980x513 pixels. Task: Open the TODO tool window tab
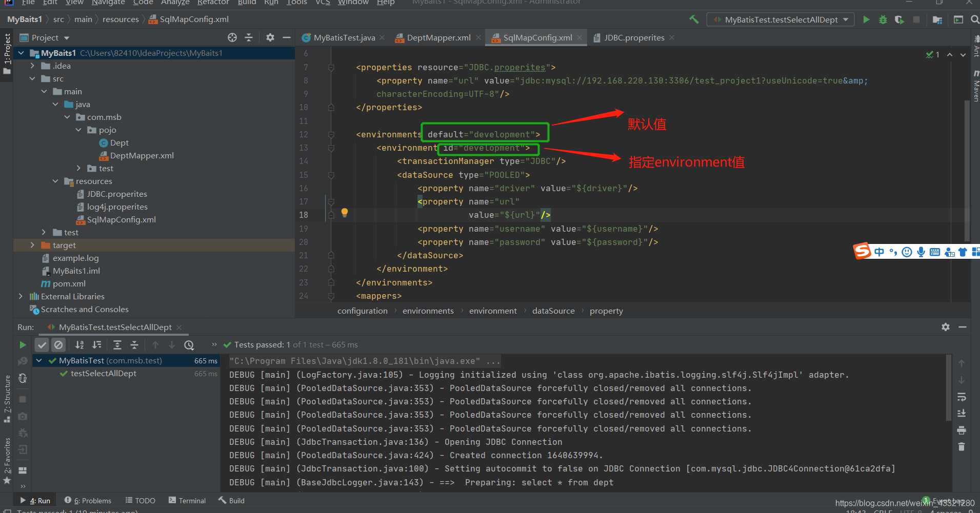click(141, 500)
